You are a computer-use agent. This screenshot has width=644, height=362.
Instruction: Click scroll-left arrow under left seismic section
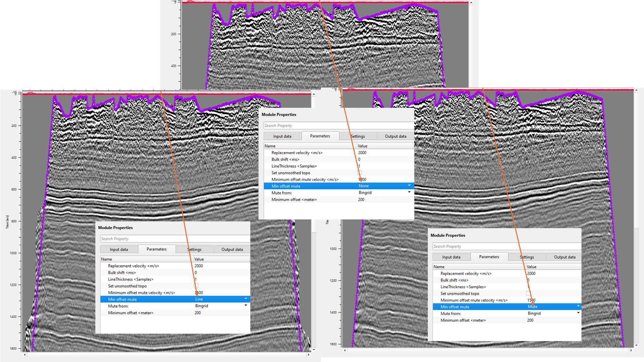tap(25, 355)
